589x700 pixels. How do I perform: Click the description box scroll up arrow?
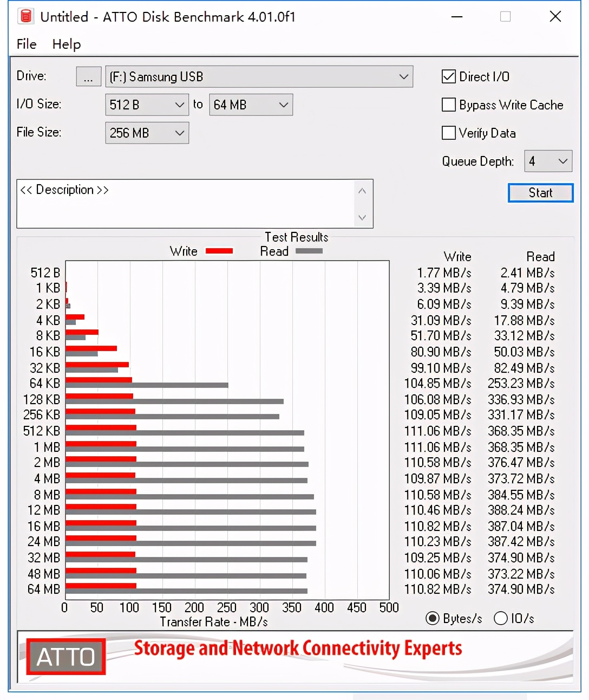(x=362, y=191)
